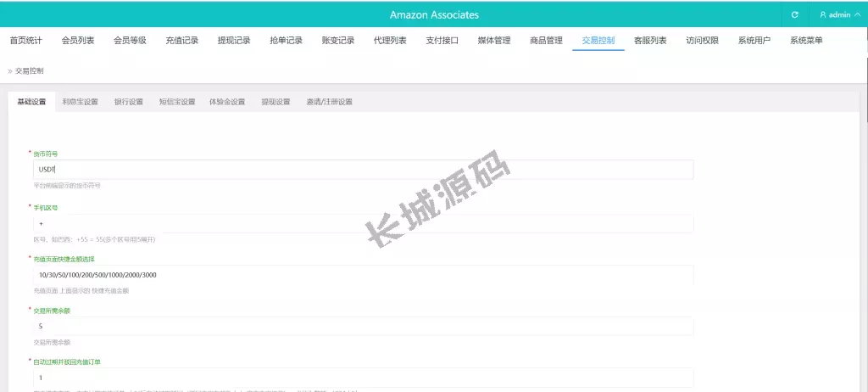868x392 pixels.
Task: Open 媒体管理 menu item
Action: click(x=494, y=41)
